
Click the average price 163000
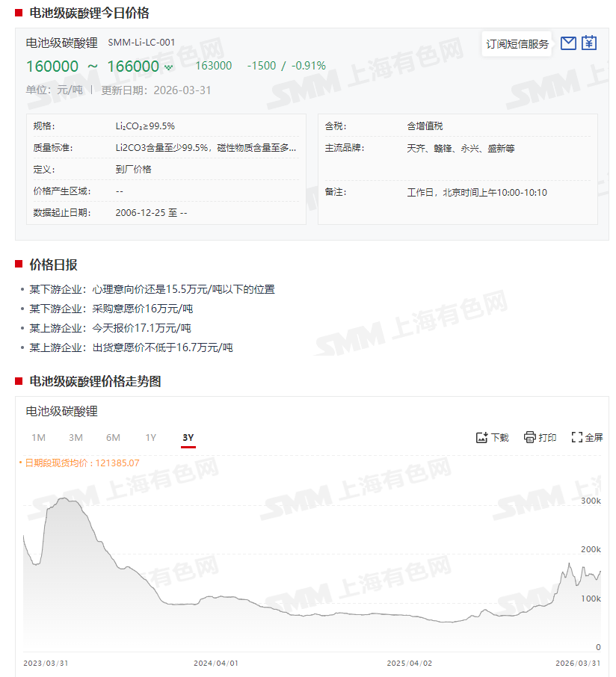(213, 66)
